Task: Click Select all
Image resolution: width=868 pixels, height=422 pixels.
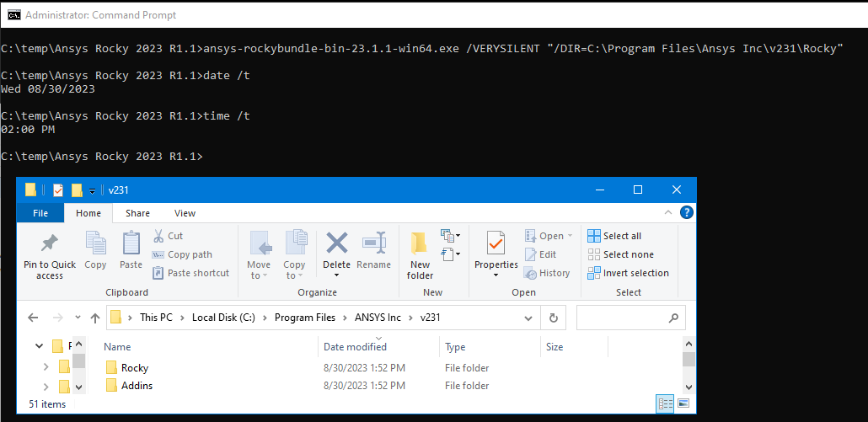Action: click(613, 236)
